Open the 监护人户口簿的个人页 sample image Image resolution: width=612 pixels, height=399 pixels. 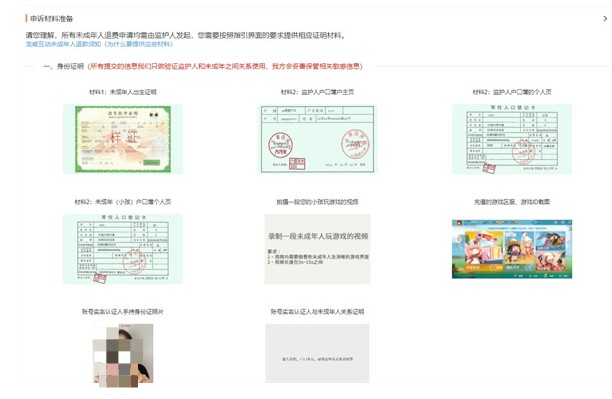512,139
